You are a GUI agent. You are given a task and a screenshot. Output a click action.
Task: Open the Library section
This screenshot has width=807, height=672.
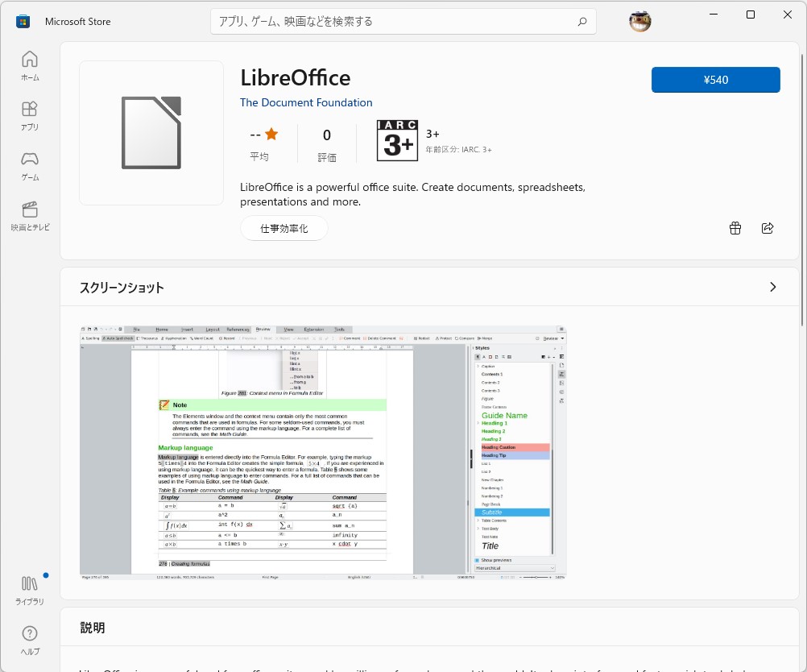tap(30, 590)
